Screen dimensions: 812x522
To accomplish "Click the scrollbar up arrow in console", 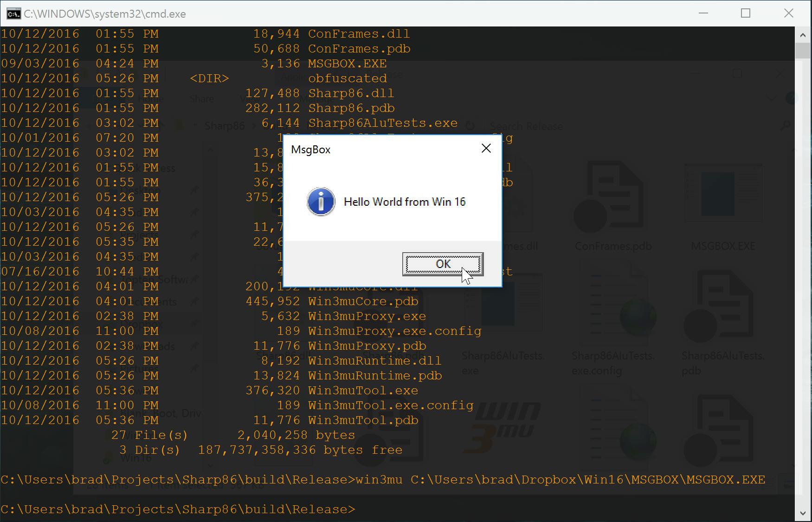I will tap(803, 34).
